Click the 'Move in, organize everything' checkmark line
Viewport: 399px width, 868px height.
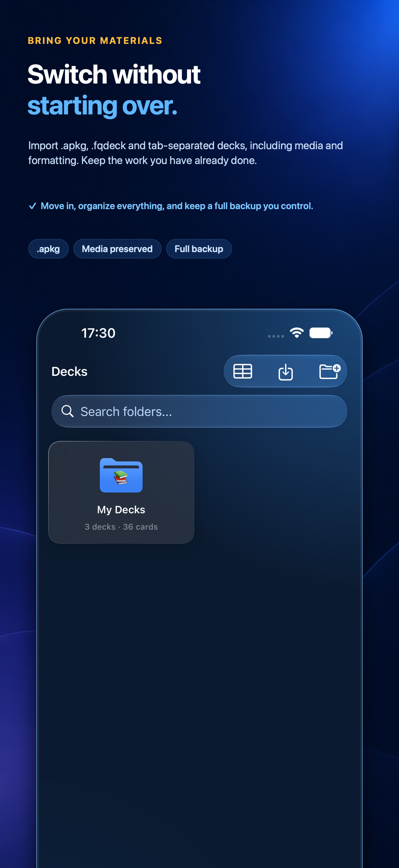171,206
